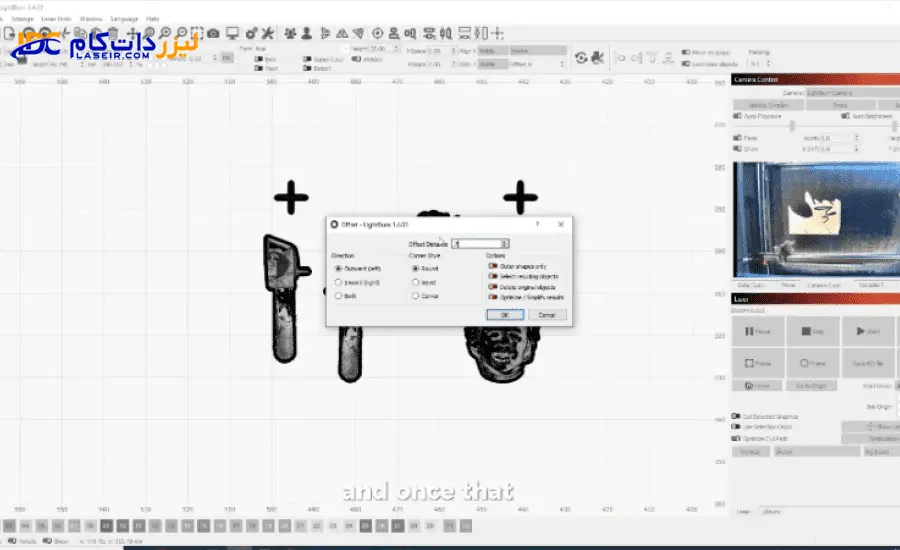The height and width of the screenshot is (550, 900).
Task: Click OK in the Offset dialog
Action: 505,314
